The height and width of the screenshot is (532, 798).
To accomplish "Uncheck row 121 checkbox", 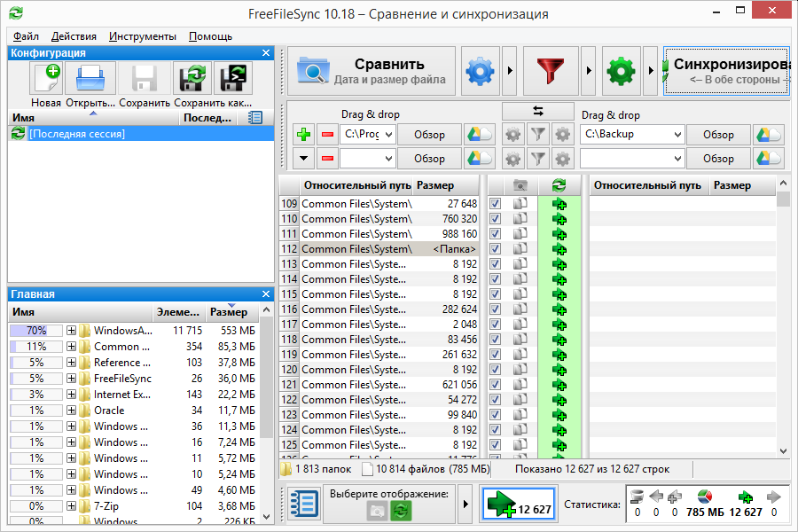I will 495,384.
